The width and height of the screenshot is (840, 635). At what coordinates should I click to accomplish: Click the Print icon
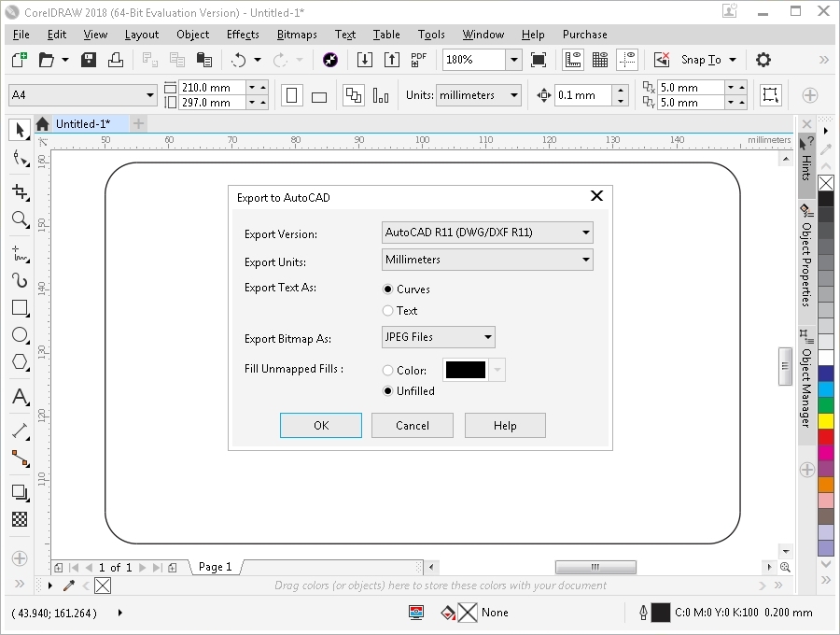pyautogui.click(x=116, y=60)
